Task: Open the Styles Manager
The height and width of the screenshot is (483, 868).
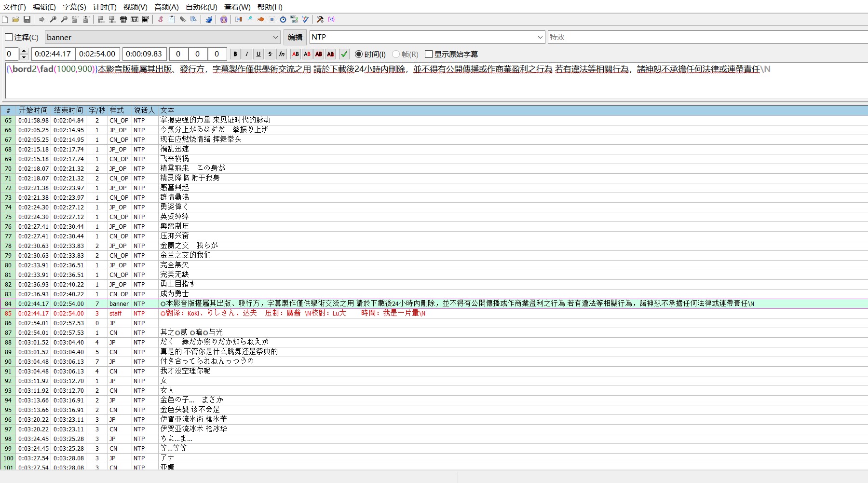Action: tap(160, 19)
